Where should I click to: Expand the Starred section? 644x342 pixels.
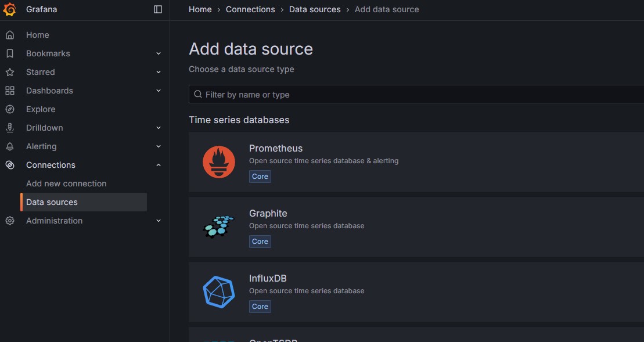158,71
